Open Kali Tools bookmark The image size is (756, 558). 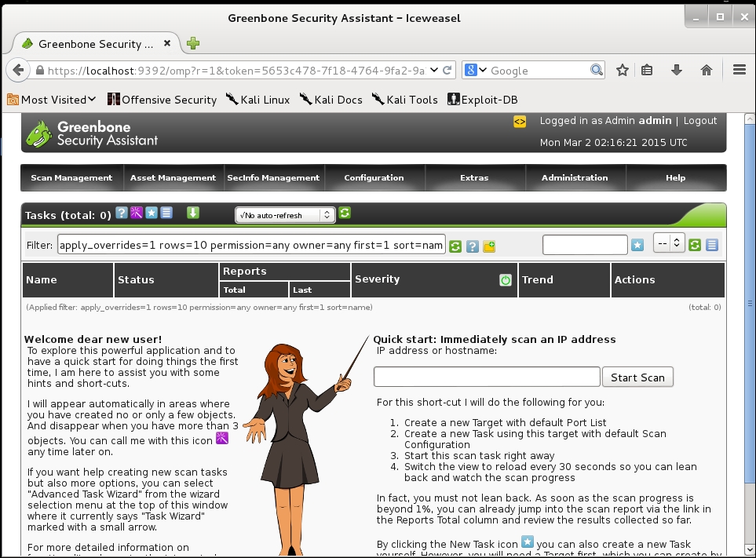coord(404,100)
